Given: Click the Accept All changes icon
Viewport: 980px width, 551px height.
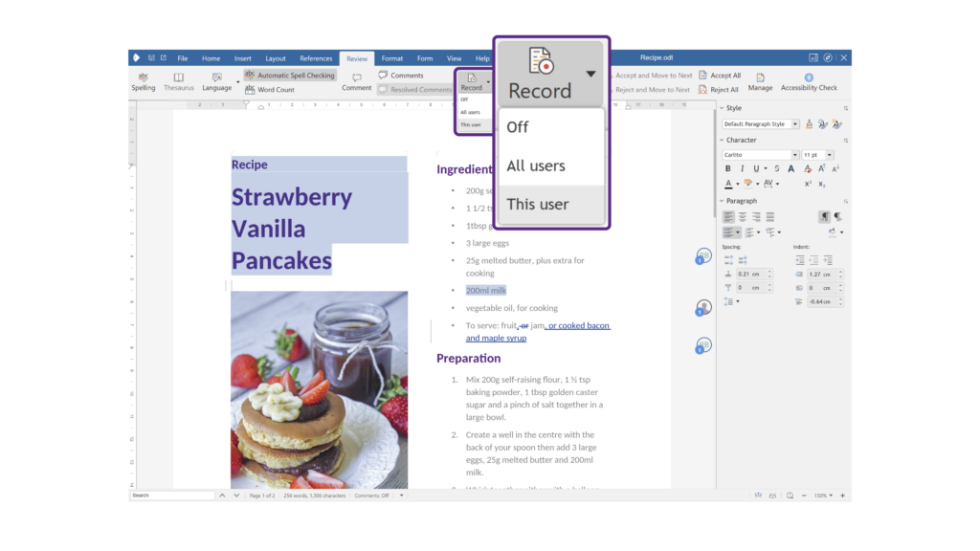Looking at the screenshot, I should coord(720,76).
